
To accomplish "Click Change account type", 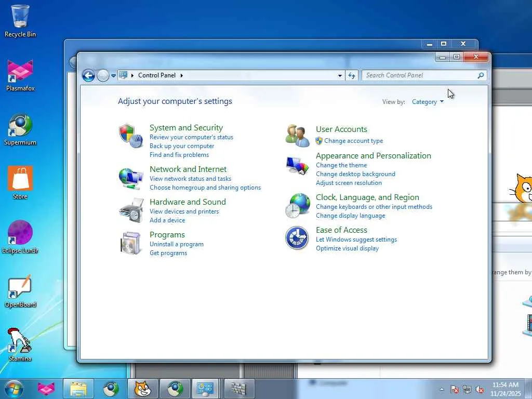I will pos(353,140).
